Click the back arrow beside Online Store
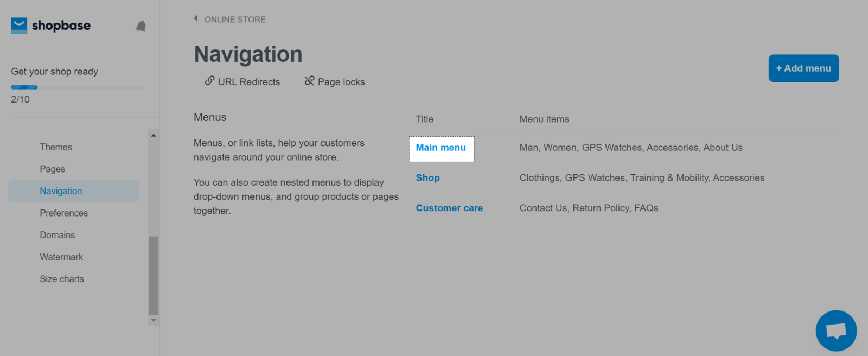The height and width of the screenshot is (356, 868). (196, 18)
